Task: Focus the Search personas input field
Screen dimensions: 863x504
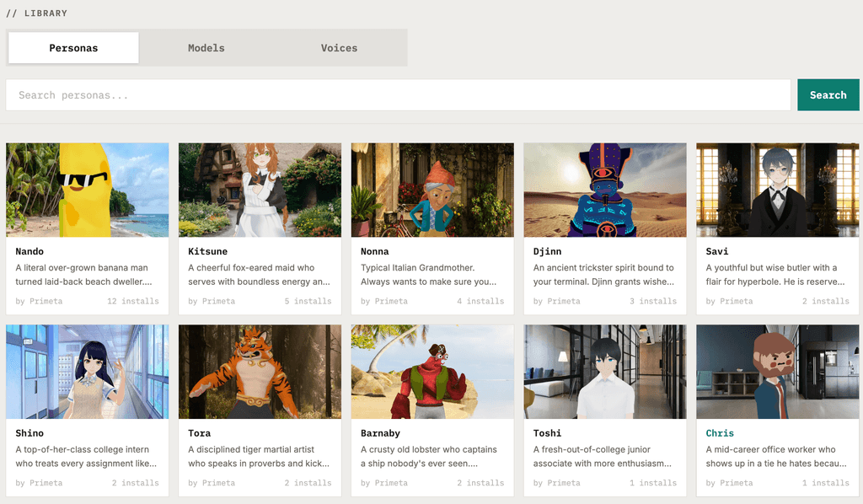Action: pos(398,95)
